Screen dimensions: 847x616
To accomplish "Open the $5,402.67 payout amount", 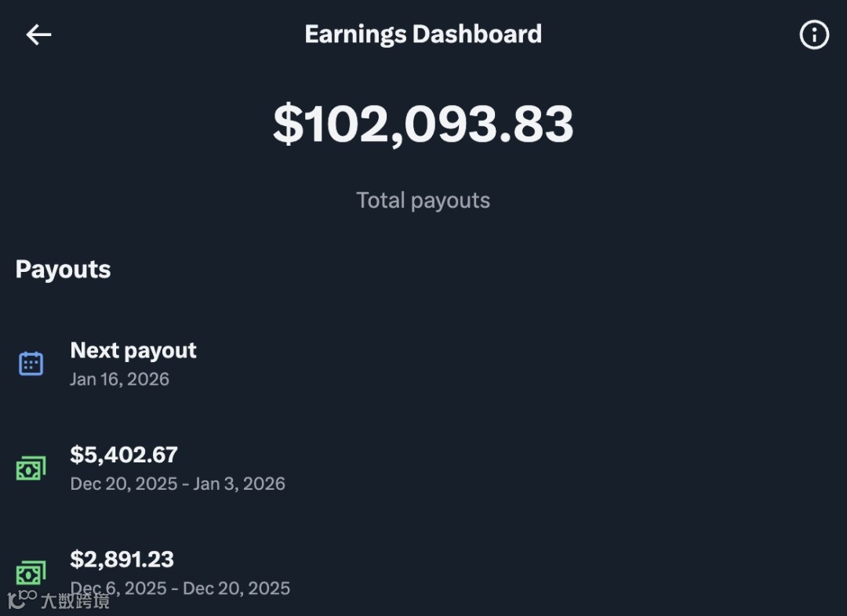I will 124,455.
